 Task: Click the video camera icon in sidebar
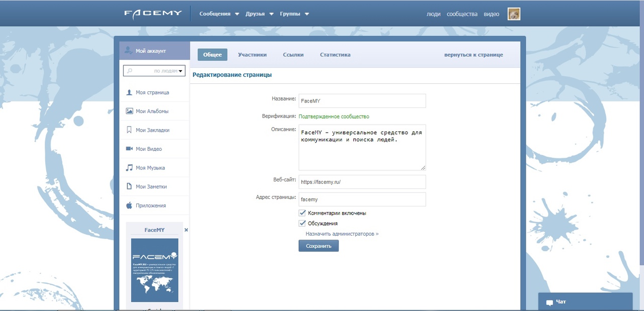tap(129, 149)
